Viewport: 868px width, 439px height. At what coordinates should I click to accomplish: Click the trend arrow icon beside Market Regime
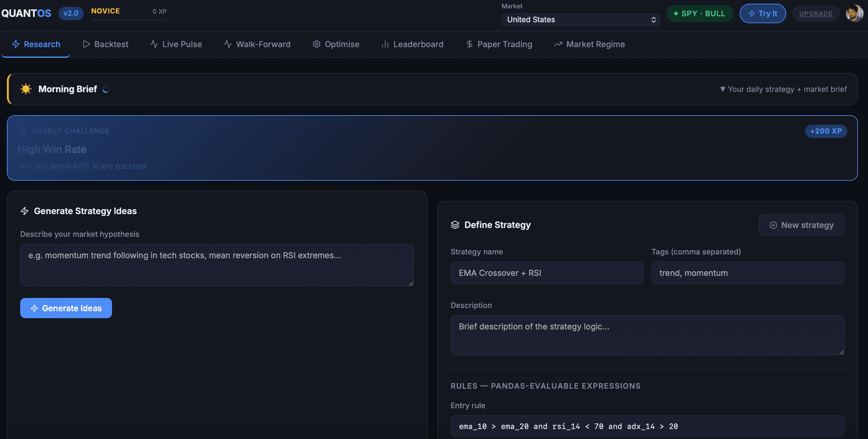[x=558, y=44]
